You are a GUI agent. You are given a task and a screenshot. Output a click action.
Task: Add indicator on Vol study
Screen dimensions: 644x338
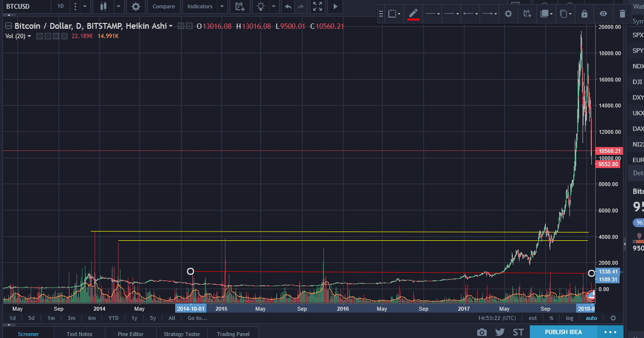(55, 36)
